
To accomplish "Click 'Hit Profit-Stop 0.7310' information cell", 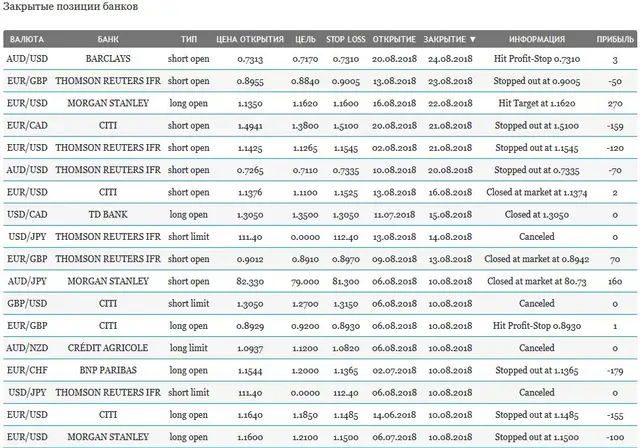I will coord(537,59).
